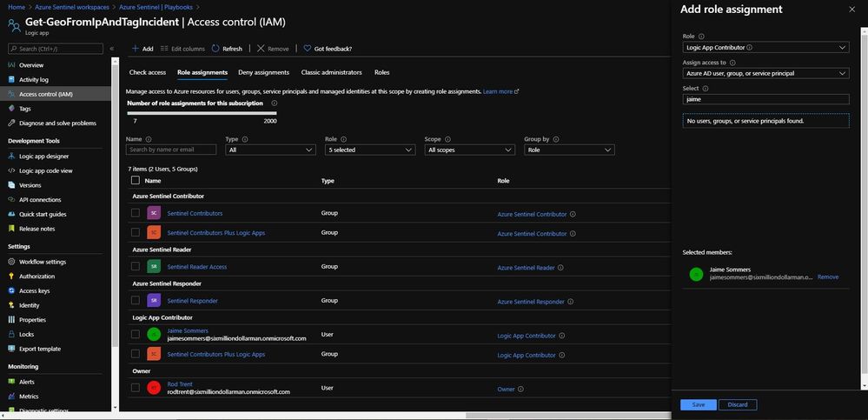
Task: Collapse the sidebar with double-chevron icon
Action: coord(112,49)
